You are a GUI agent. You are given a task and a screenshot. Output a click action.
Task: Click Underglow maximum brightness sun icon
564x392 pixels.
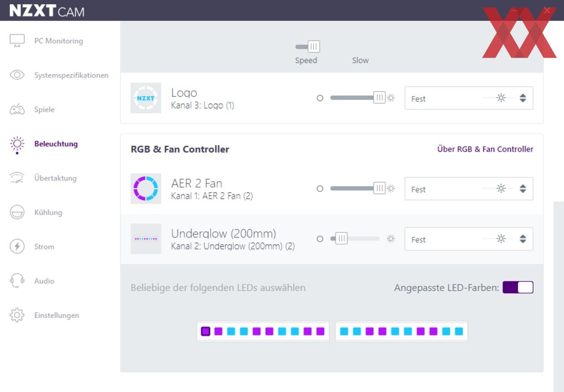coord(391,239)
